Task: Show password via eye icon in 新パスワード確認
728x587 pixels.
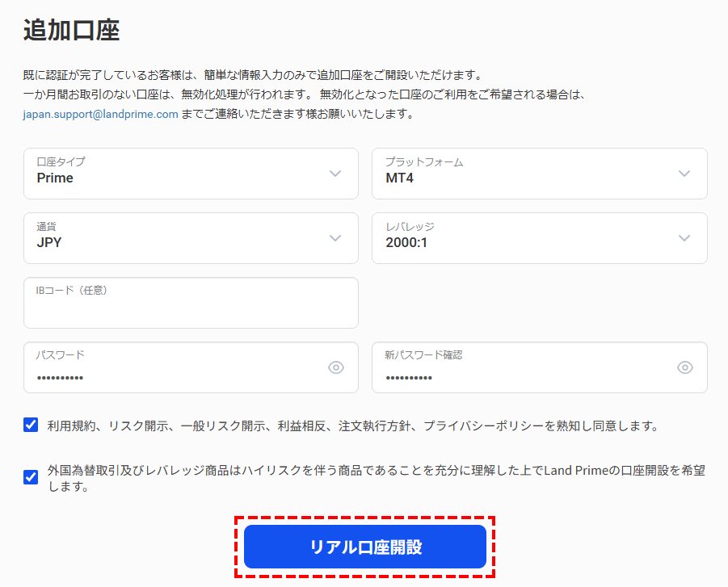Action: (x=685, y=367)
